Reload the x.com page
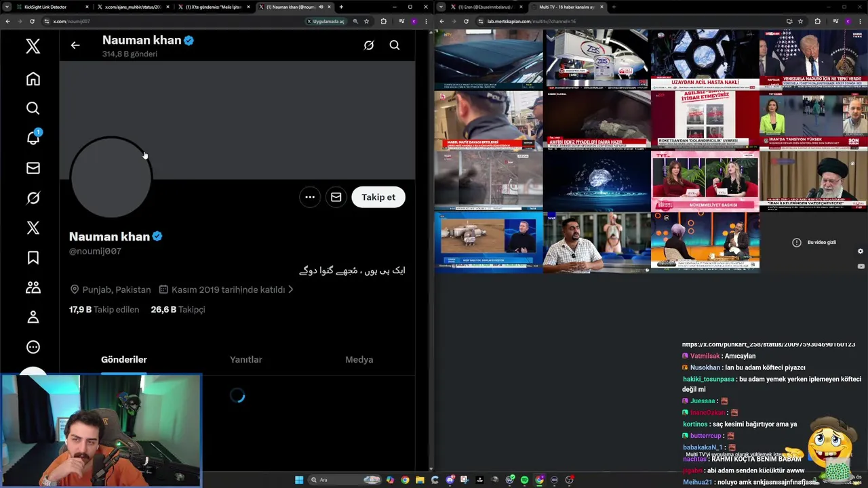The width and height of the screenshot is (868, 488). pyautogui.click(x=32, y=21)
